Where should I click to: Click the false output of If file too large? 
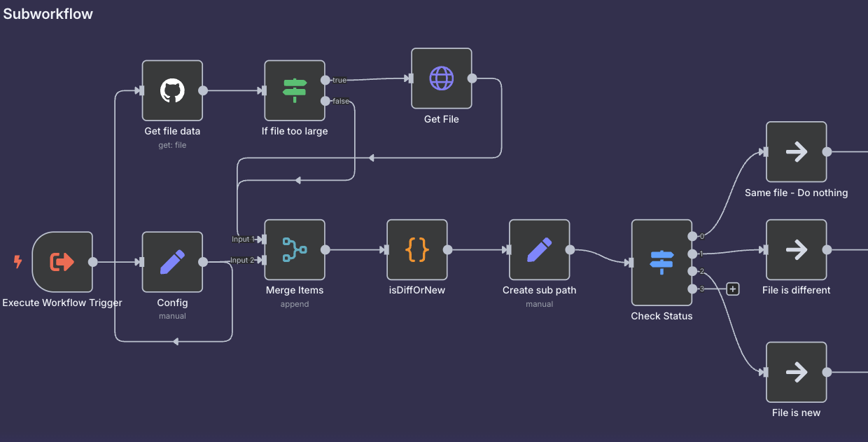(x=325, y=101)
